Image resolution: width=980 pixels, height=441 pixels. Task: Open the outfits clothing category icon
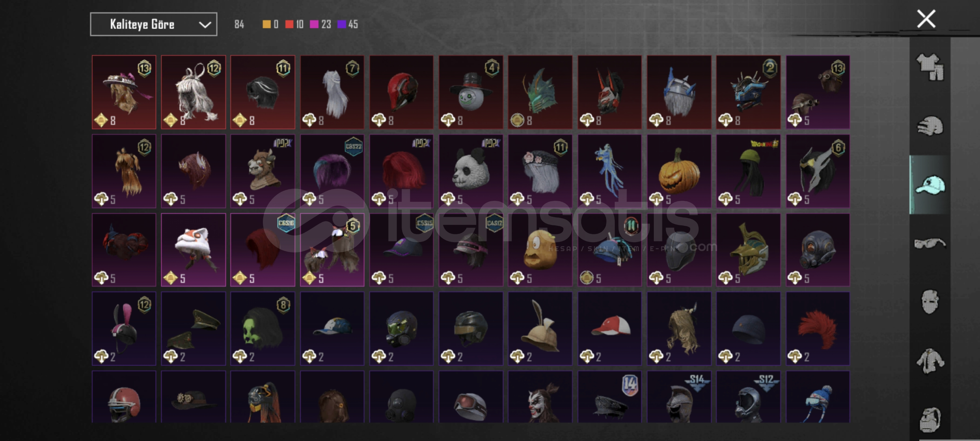point(930,67)
